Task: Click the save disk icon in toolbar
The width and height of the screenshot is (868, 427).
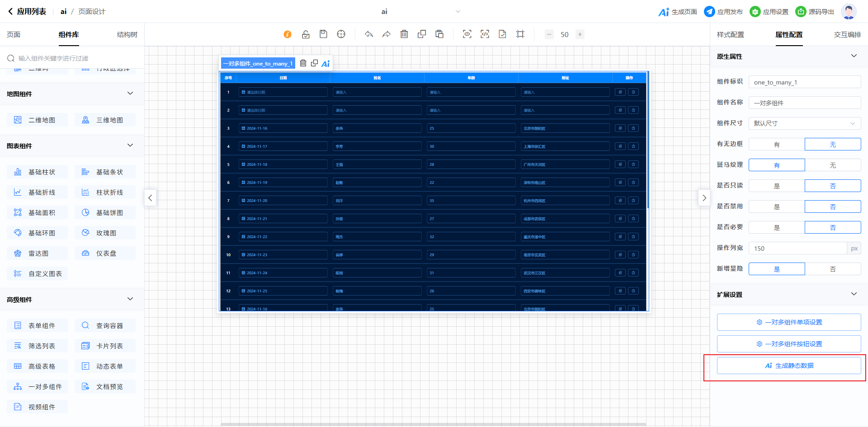Action: [323, 34]
